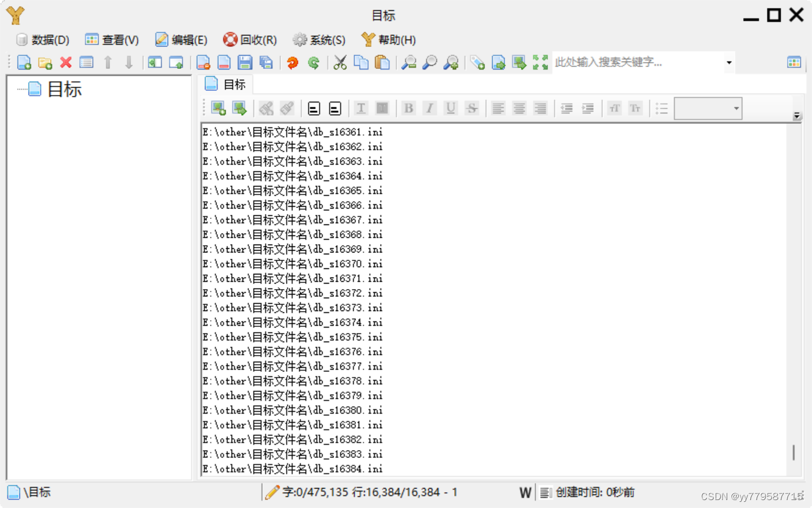Click the vertical scrollbar thumb in the editor

[x=793, y=453]
